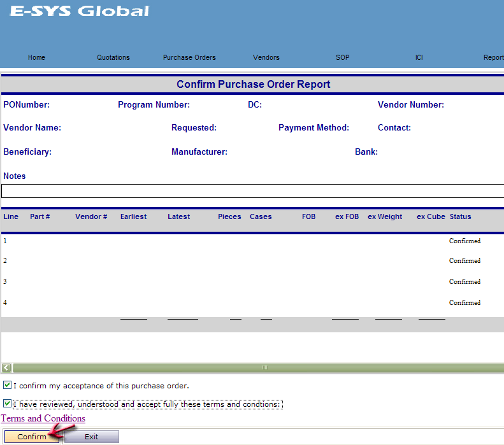Click the Earliest column header
504x445 pixels.
[133, 216]
